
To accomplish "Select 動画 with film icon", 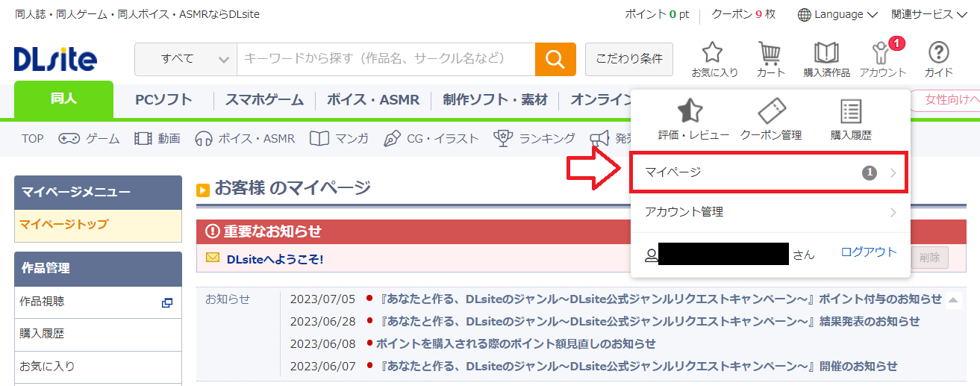I will [157, 138].
